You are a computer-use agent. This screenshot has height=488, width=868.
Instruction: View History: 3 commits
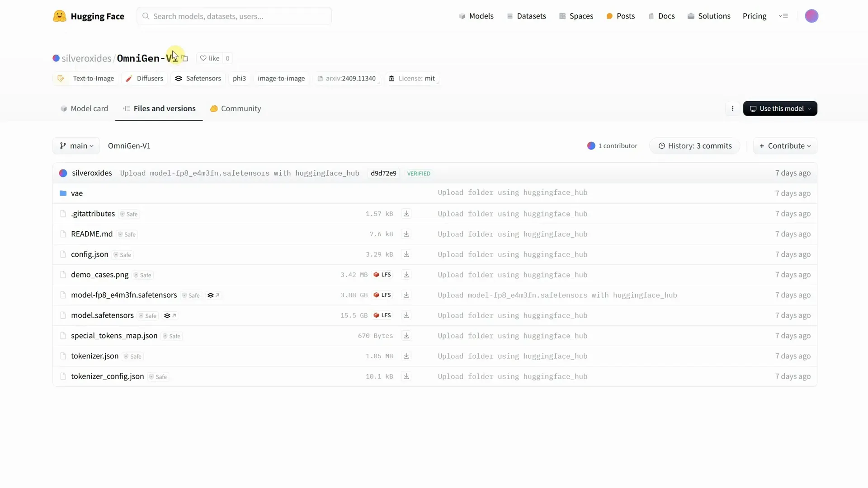(x=695, y=145)
